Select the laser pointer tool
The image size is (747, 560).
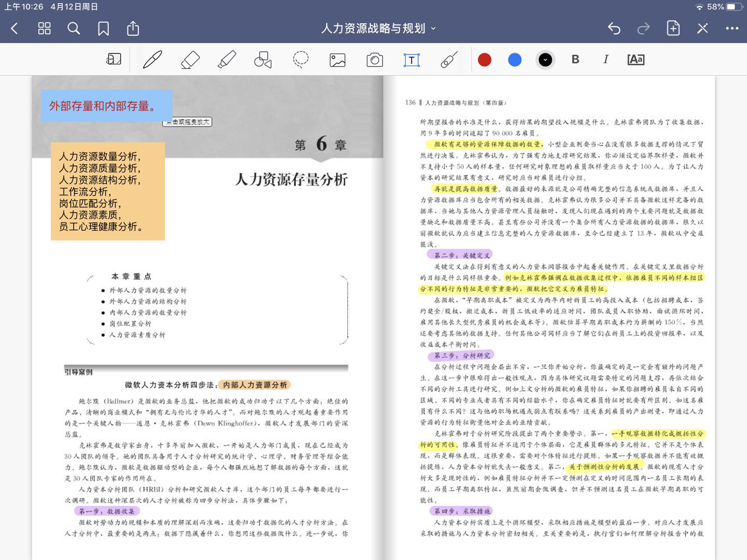point(449,60)
